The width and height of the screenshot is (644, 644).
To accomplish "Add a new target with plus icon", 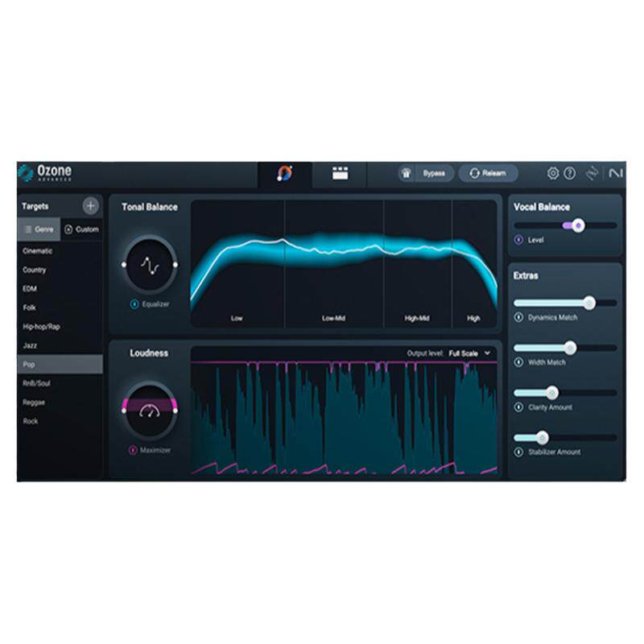I will (x=91, y=206).
